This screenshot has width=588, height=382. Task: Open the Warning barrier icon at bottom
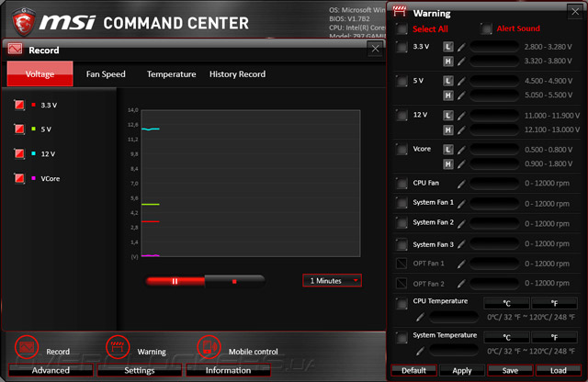[x=118, y=347]
